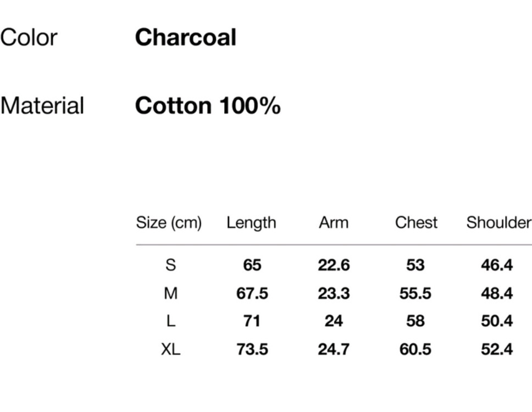Click the 46.4 shoulder measurement

(x=497, y=265)
